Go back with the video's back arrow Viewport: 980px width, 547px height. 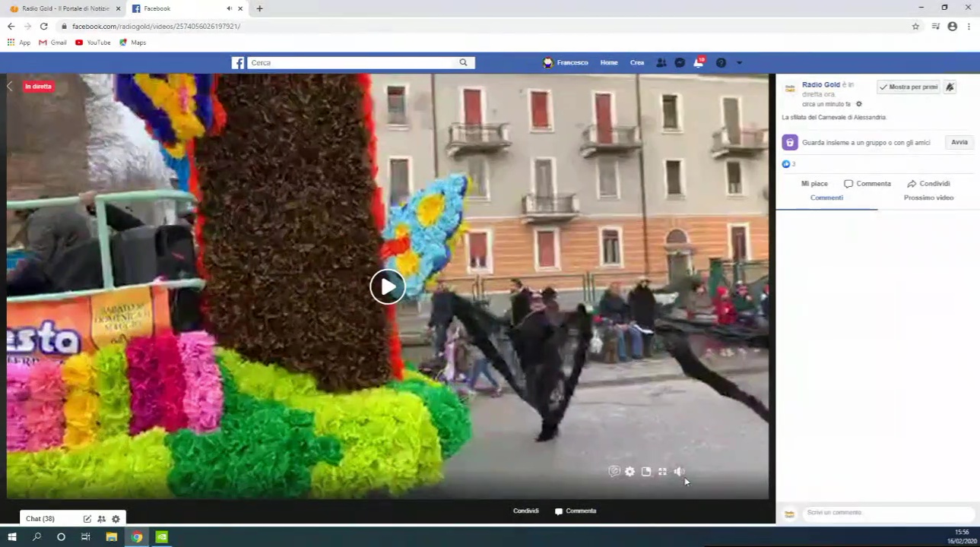10,87
